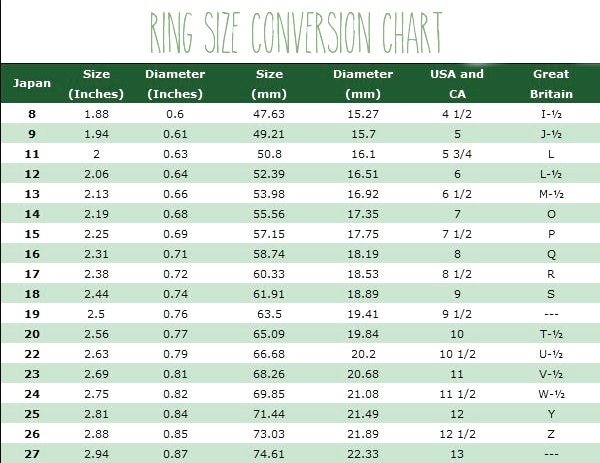The height and width of the screenshot is (463, 600).
Task: Click the 17.75 diameter mm cell
Action: [x=363, y=234]
